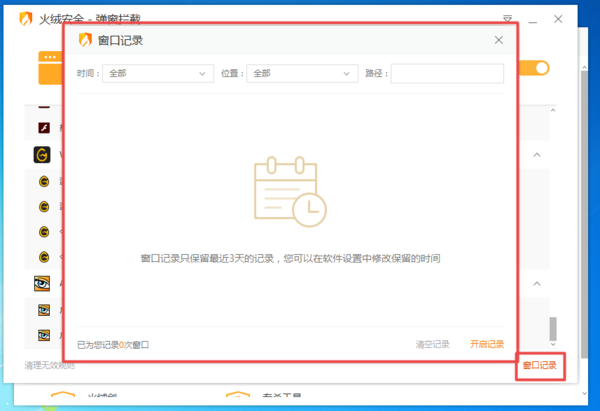The width and height of the screenshot is (600, 411).
Task: Open the main window title bar menu icon
Action: (508, 16)
